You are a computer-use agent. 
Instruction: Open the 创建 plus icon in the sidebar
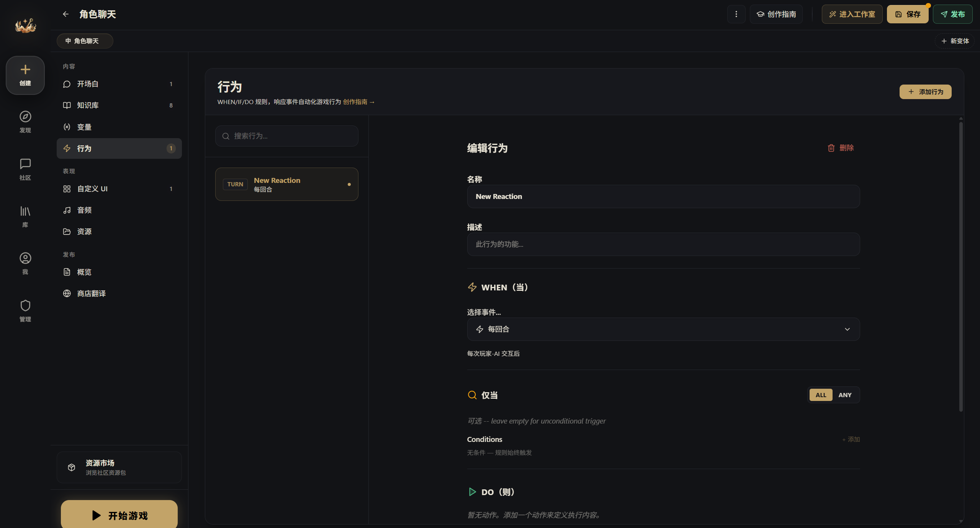pyautogui.click(x=25, y=69)
